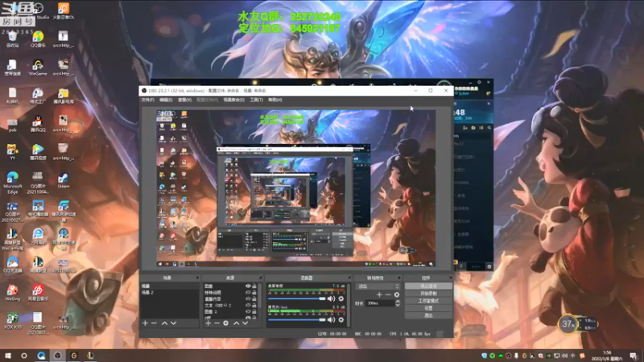Toggle lock on 文本 (GDI+) 2 source
This screenshot has width=644, height=362.
[x=254, y=306]
